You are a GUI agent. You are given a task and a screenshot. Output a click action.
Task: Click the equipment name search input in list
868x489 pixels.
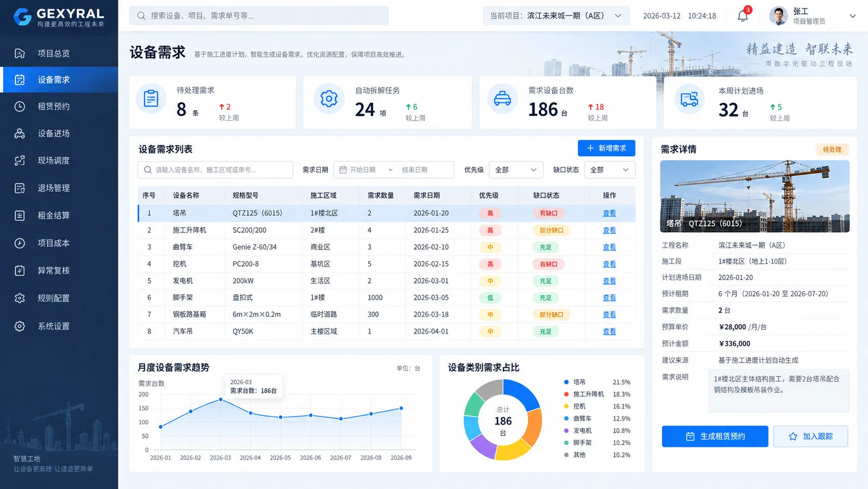pyautogui.click(x=215, y=170)
